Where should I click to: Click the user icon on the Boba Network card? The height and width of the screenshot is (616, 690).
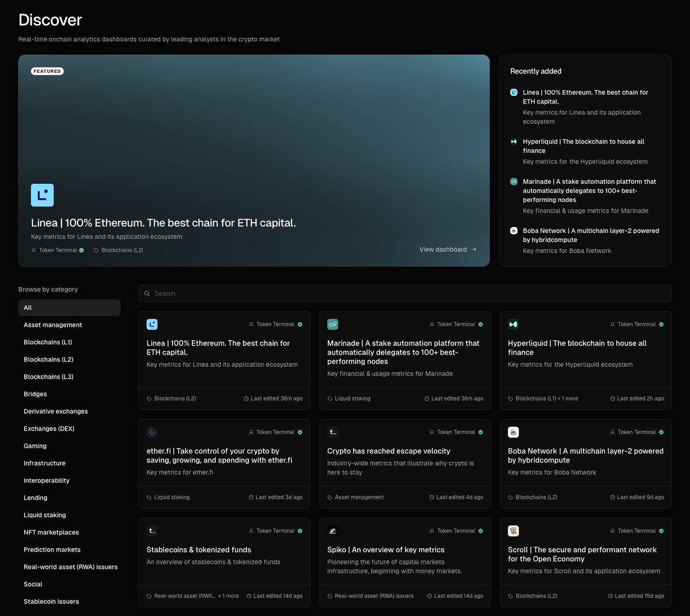pos(612,432)
